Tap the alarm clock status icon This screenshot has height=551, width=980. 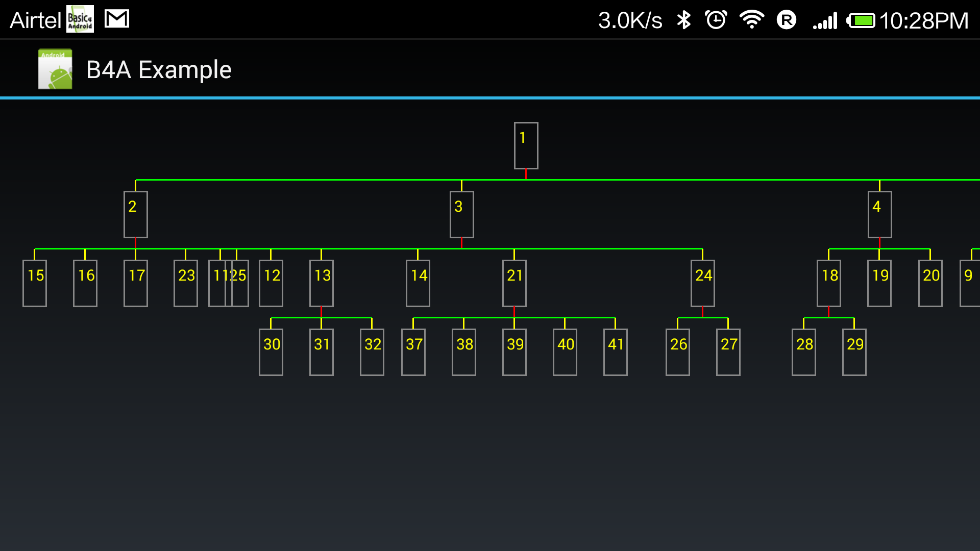(x=716, y=20)
